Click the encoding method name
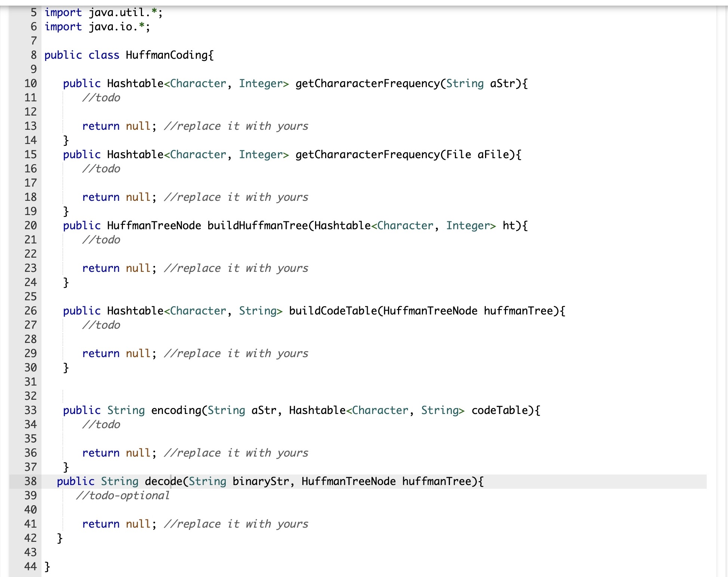Image resolution: width=728 pixels, height=577 pixels. click(176, 410)
